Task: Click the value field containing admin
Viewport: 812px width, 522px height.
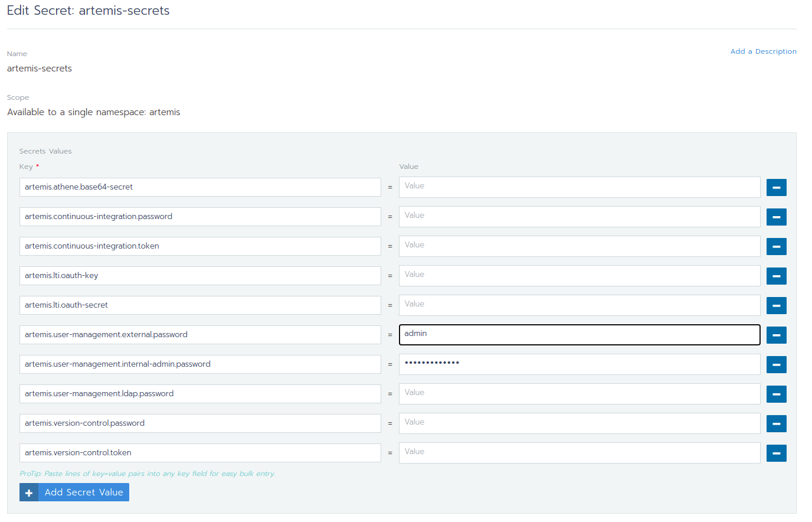Action: click(x=579, y=335)
